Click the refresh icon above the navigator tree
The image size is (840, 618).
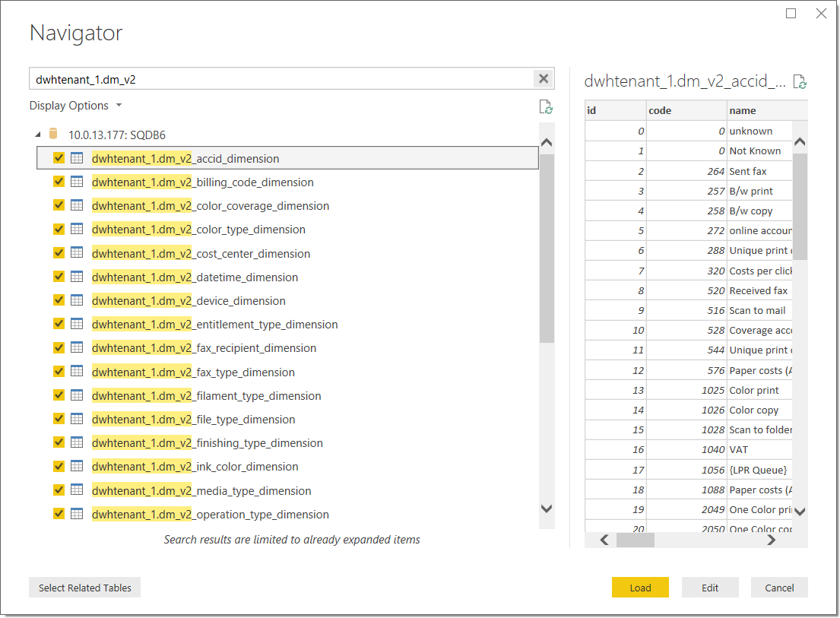546,106
